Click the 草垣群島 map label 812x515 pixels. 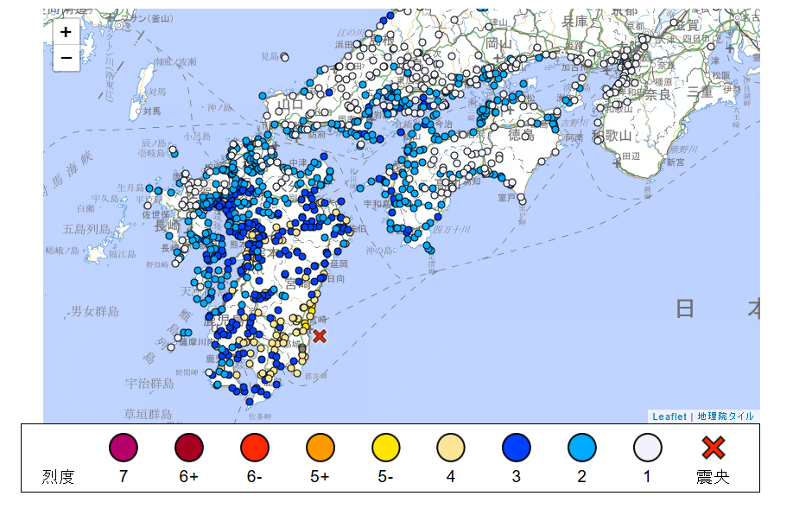tap(148, 414)
